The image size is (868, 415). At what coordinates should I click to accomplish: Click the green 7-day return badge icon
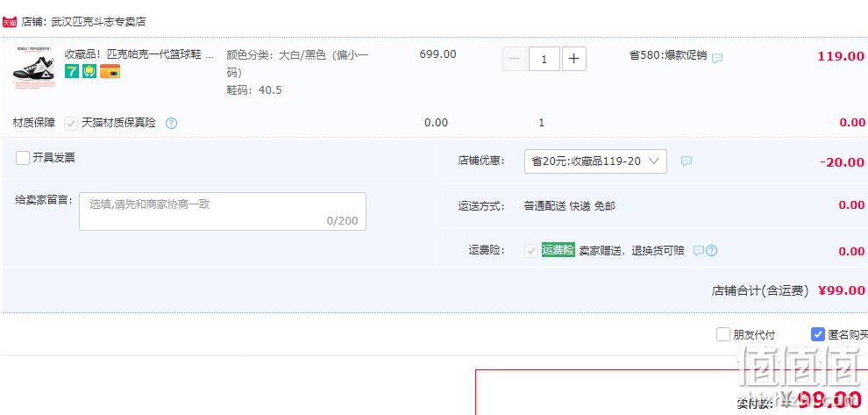pos(72,71)
